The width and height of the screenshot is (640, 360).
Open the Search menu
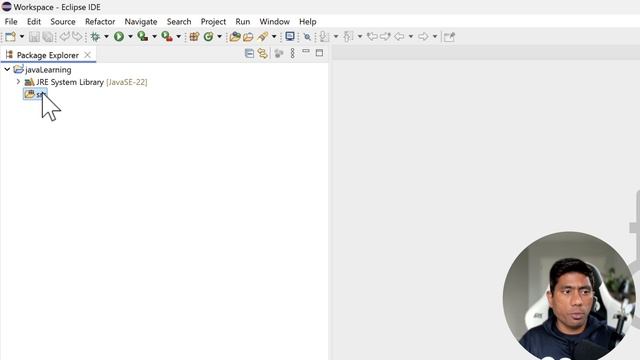(179, 22)
